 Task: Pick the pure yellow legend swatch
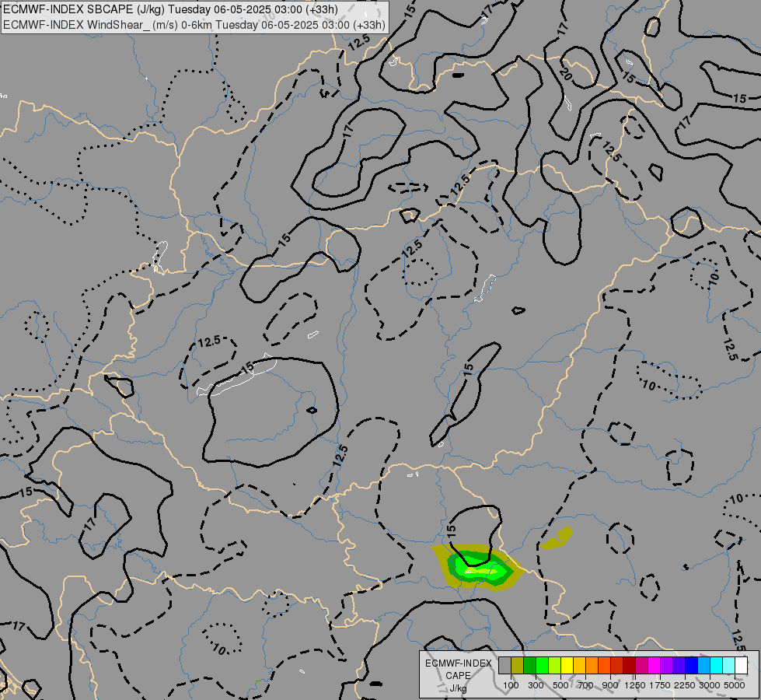tap(567, 666)
